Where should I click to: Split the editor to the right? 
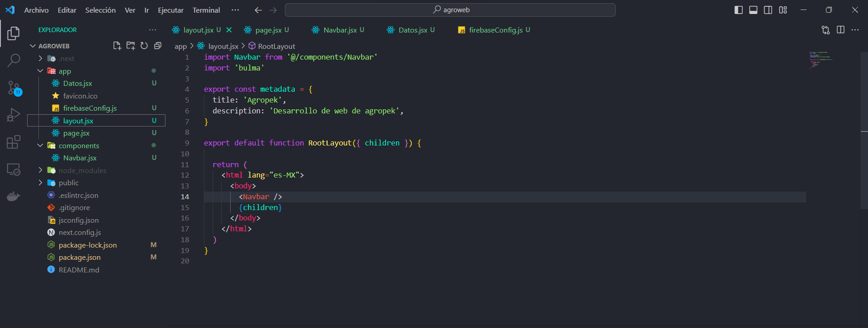point(840,30)
